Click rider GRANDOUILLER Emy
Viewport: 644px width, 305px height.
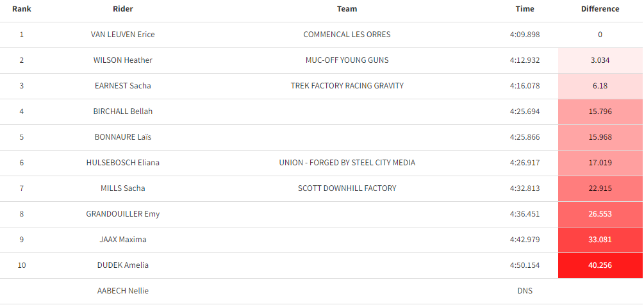pos(123,214)
